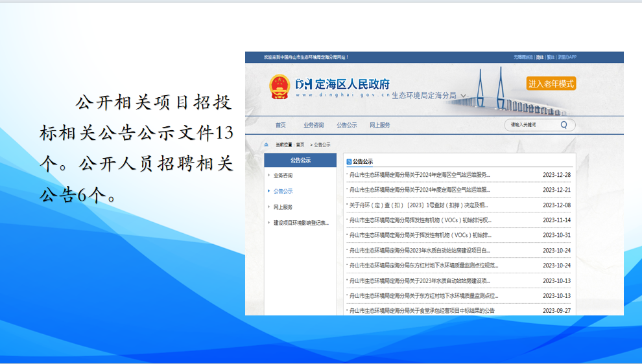
Task: Click the DH 定海区人民政府 site logo
Action: pyautogui.click(x=342, y=85)
